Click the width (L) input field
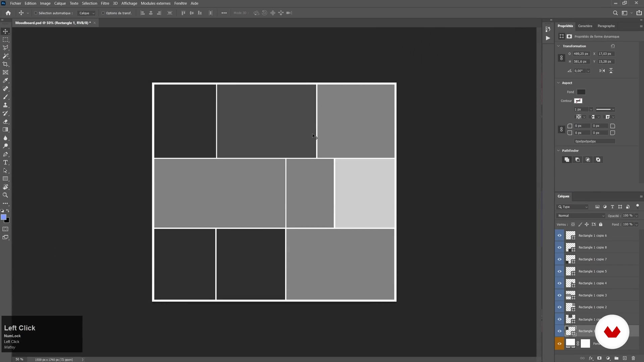 [581, 54]
